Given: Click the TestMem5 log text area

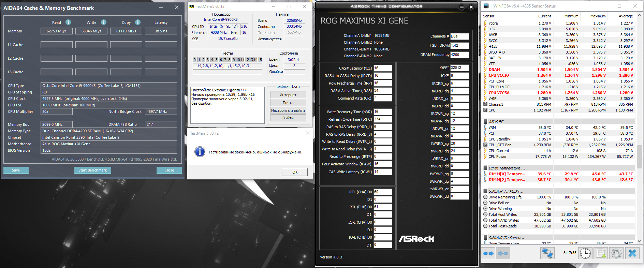Looking at the screenshot, I should tap(227, 105).
